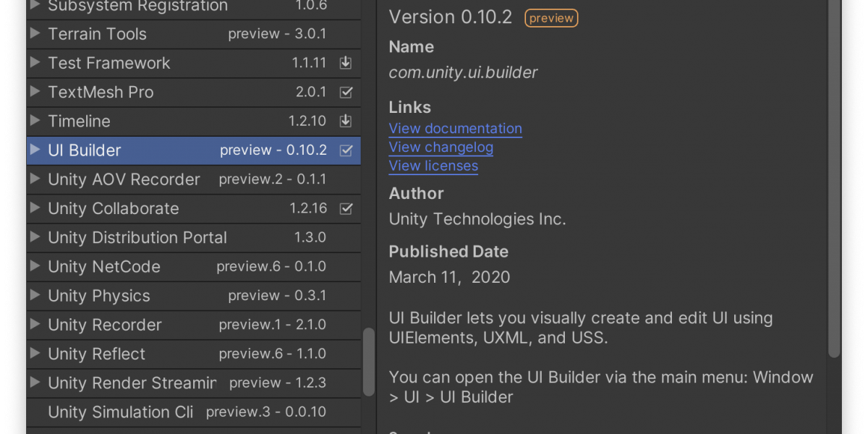Click the installed checkmark for Unity Collaborate
This screenshot has width=868, height=434.
346,208
